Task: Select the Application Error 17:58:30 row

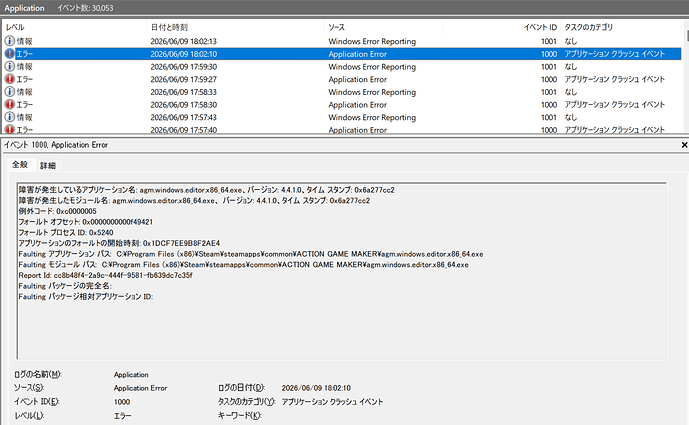Action: pos(342,105)
